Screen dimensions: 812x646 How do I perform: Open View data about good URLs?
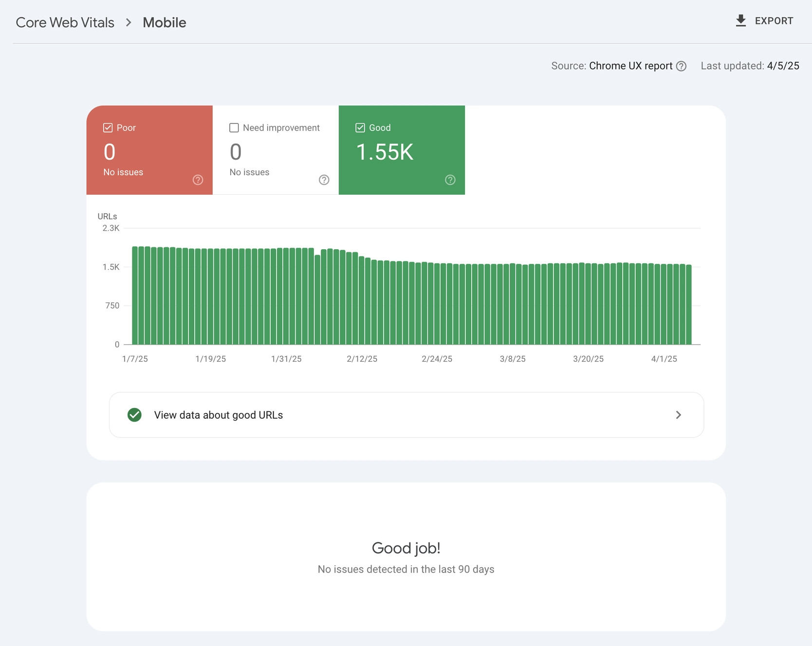219,415
